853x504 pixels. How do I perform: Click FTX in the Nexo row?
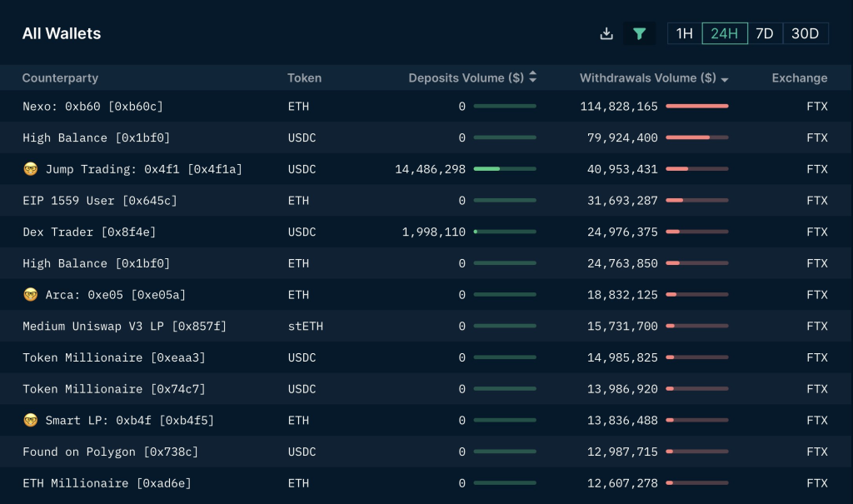817,106
